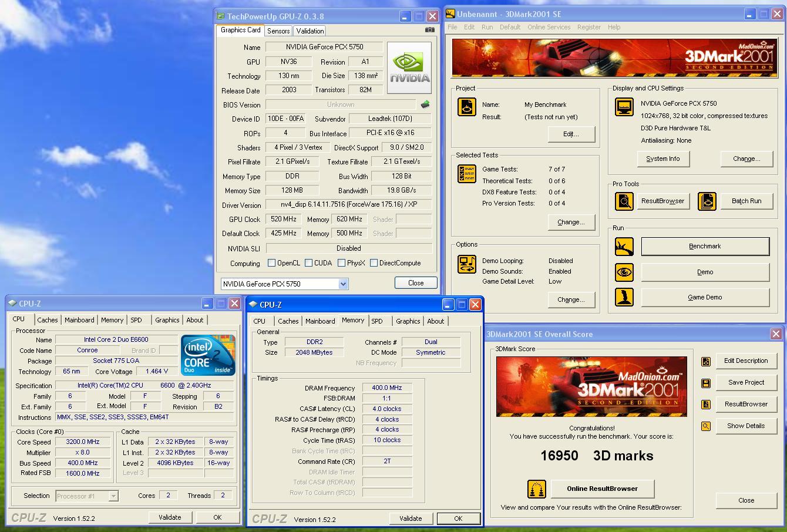
Task: Click the 3DMark2001 SE title bar icon
Action: tap(450, 14)
